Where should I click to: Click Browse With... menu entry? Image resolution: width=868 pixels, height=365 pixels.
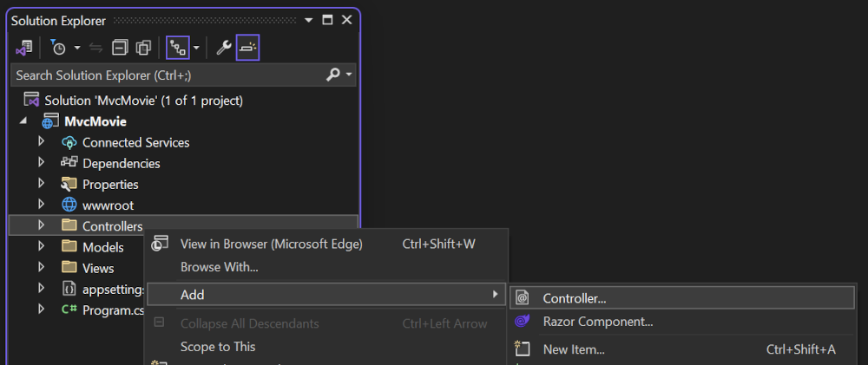[x=219, y=267]
